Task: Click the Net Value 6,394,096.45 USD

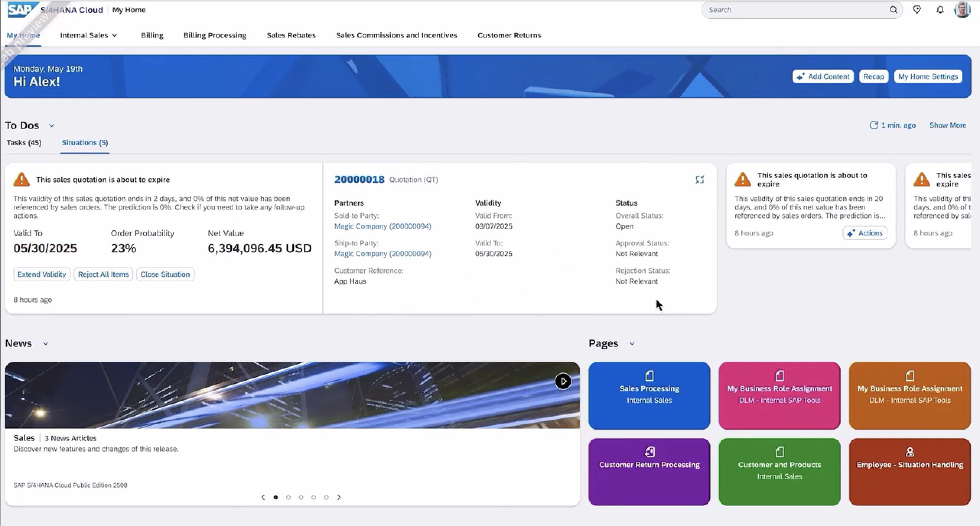Action: (259, 248)
